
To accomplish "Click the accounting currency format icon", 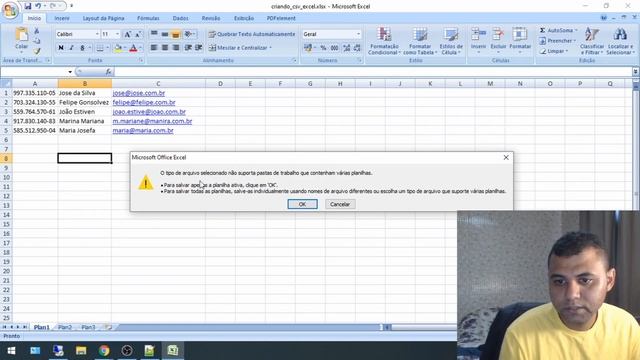I will click(x=308, y=48).
